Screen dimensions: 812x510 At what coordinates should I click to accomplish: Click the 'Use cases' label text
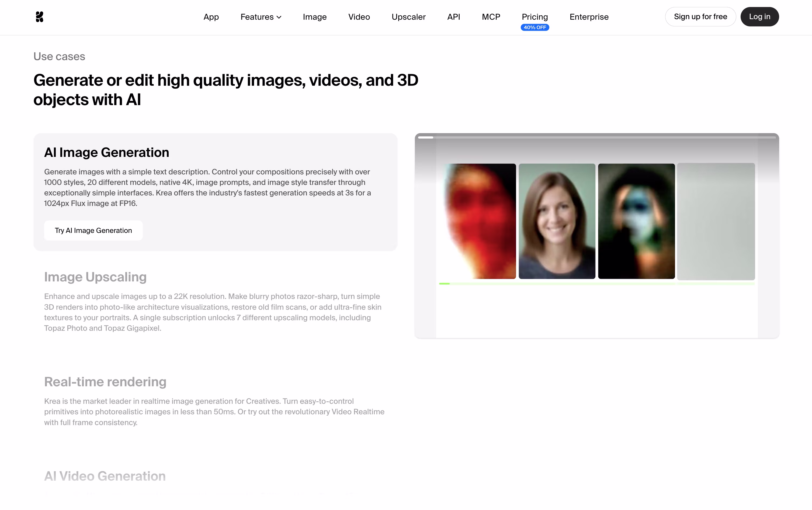click(x=59, y=56)
